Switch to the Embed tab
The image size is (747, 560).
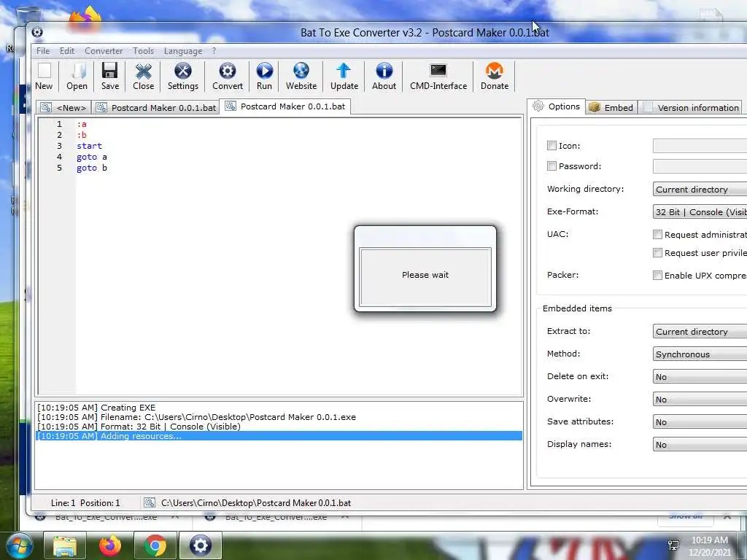pyautogui.click(x=611, y=107)
